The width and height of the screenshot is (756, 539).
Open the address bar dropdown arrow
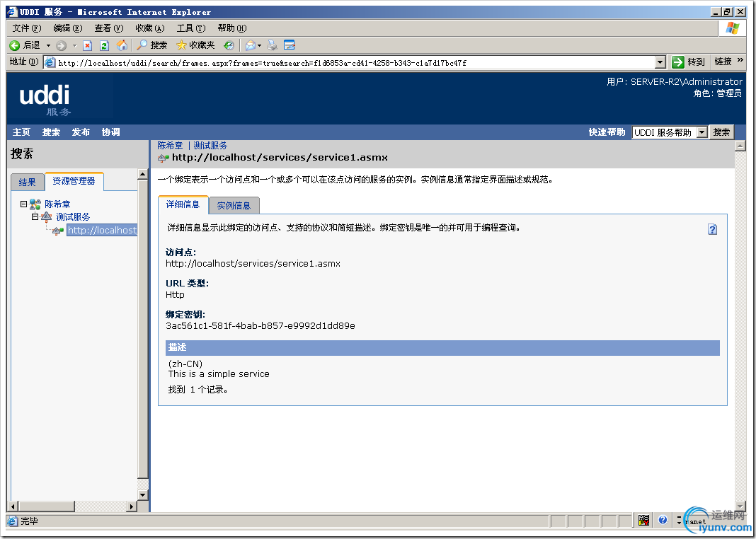pos(660,62)
